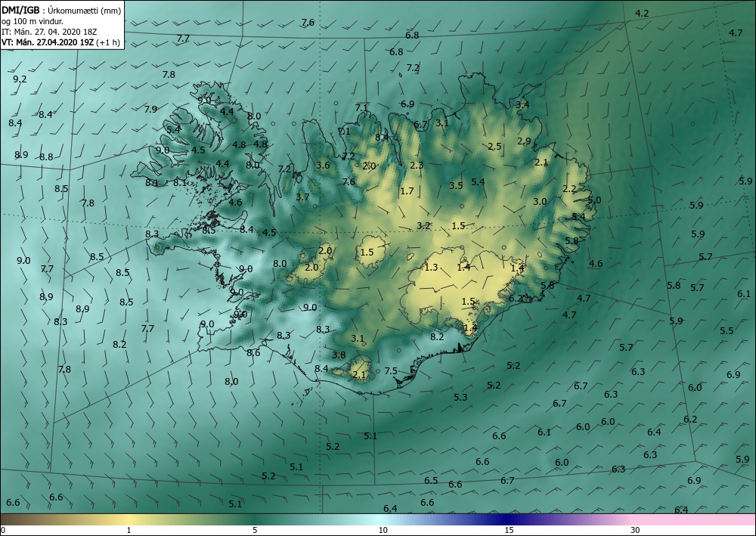The width and height of the screenshot is (756, 536).
Task: Click the '10' tick label on the color scale
Action: tap(383, 531)
